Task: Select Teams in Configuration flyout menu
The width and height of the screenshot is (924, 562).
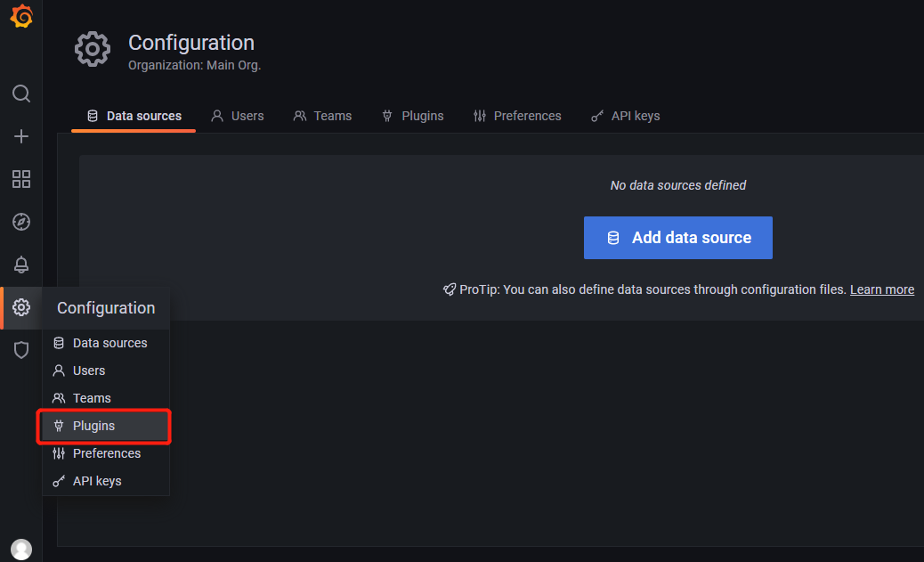Action: (106, 399)
